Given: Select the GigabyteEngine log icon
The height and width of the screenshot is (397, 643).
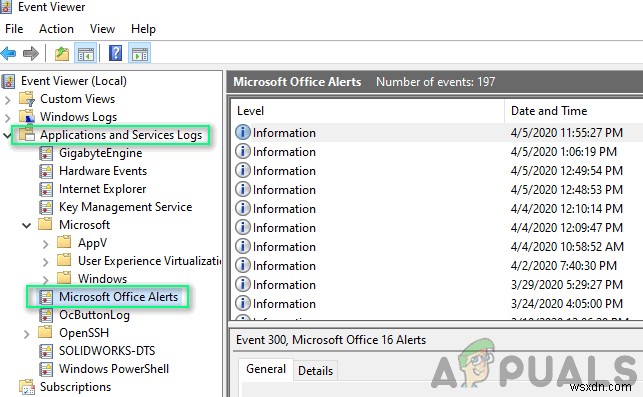Looking at the screenshot, I should tap(46, 153).
